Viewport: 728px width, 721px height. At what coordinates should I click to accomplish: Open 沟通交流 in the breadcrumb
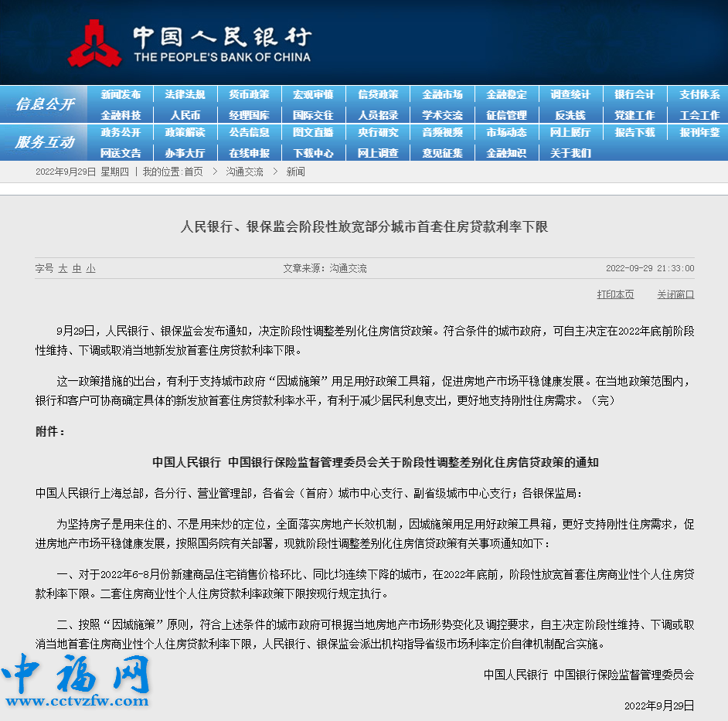(x=245, y=172)
